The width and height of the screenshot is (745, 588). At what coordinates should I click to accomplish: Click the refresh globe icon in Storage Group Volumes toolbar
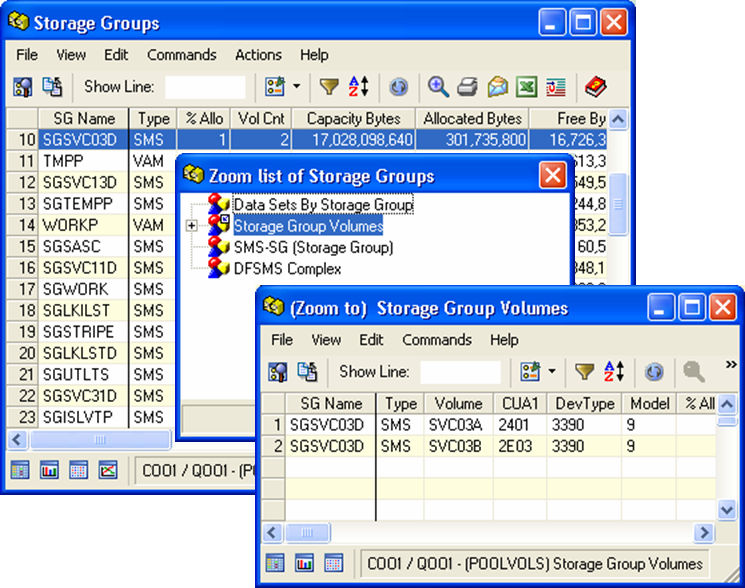653,372
